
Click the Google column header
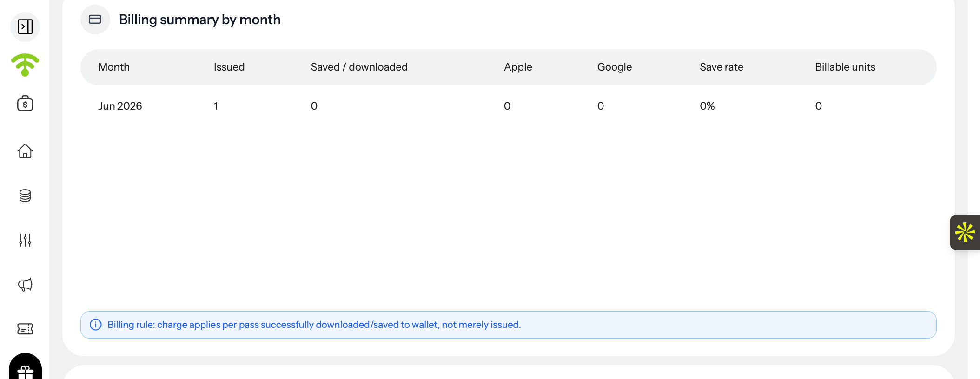615,67
